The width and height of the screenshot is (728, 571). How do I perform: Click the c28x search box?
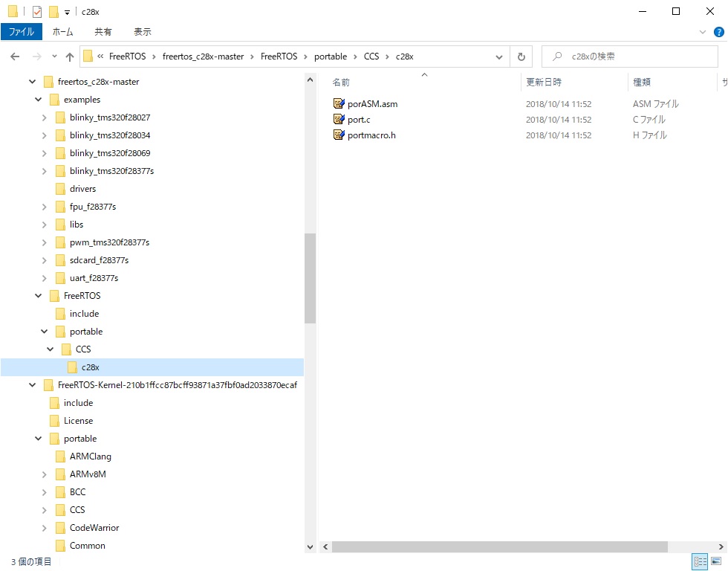coord(630,57)
